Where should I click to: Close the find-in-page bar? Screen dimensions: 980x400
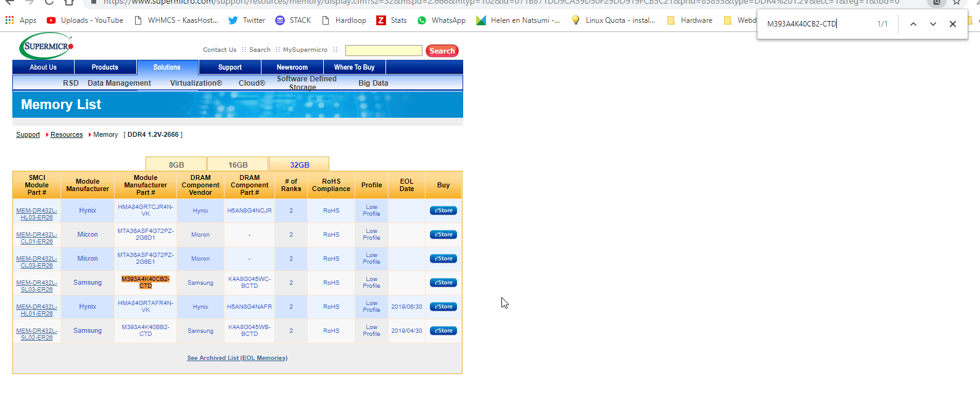(x=953, y=24)
